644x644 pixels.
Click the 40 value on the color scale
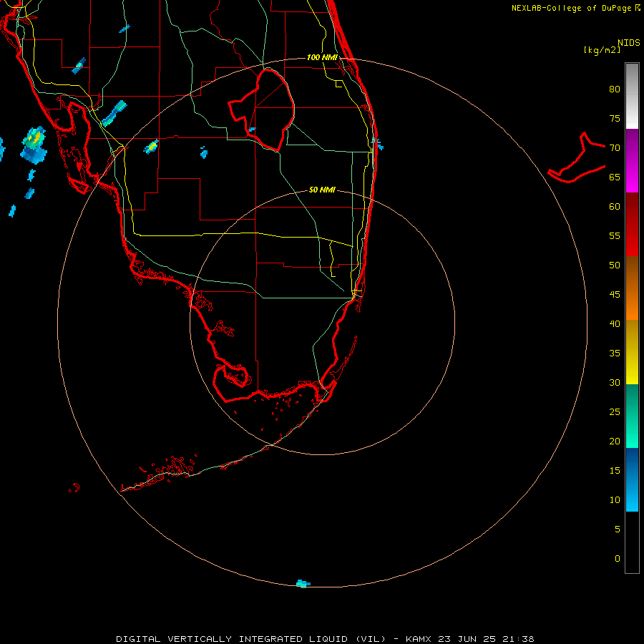[615, 323]
